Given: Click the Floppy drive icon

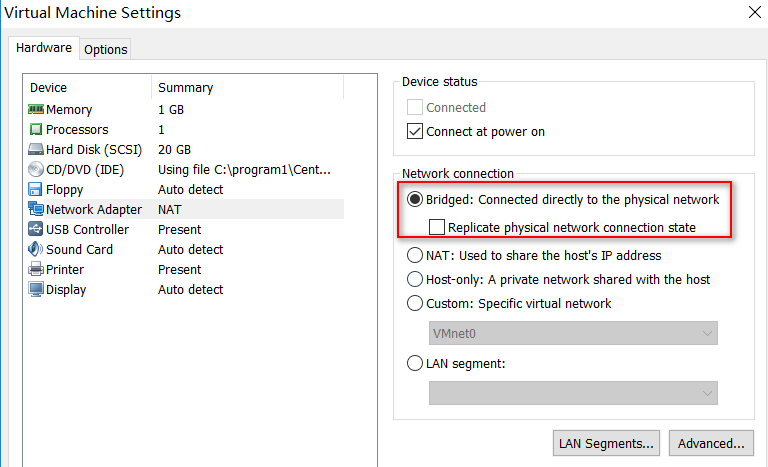Looking at the screenshot, I should pos(36,189).
